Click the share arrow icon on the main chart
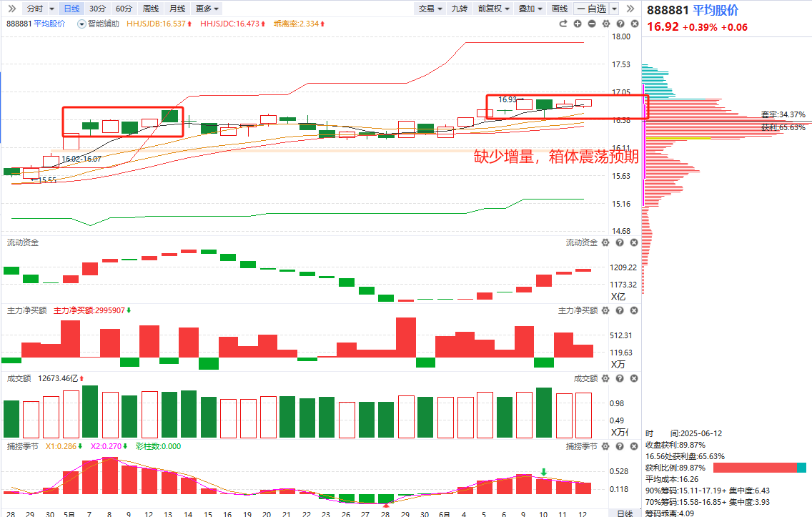Image resolution: width=812 pixels, height=517 pixels. tap(563, 24)
